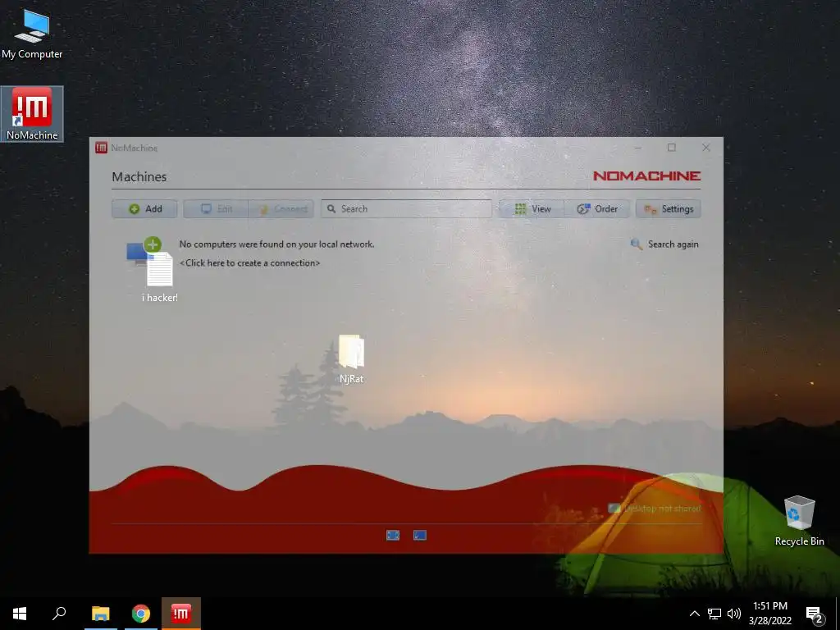Screen dimensions: 840x630
Task: Click the Edit button in NoMachine
Action: (216, 209)
